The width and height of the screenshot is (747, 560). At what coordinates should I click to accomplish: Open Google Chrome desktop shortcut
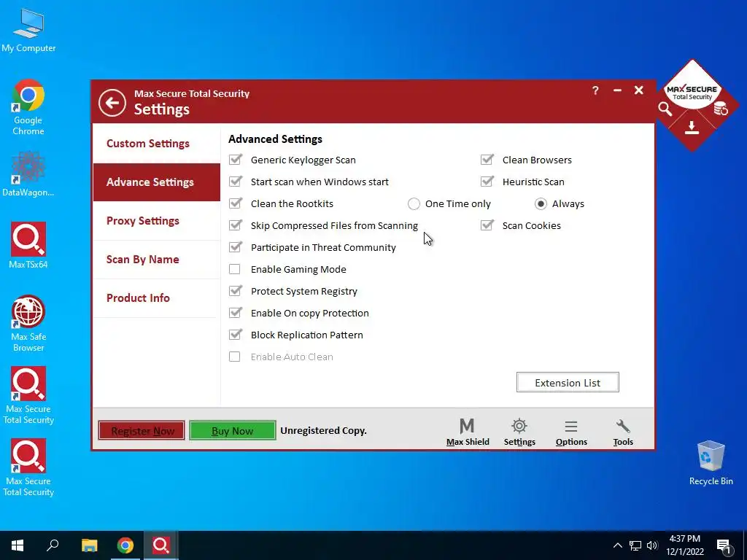pos(28,107)
